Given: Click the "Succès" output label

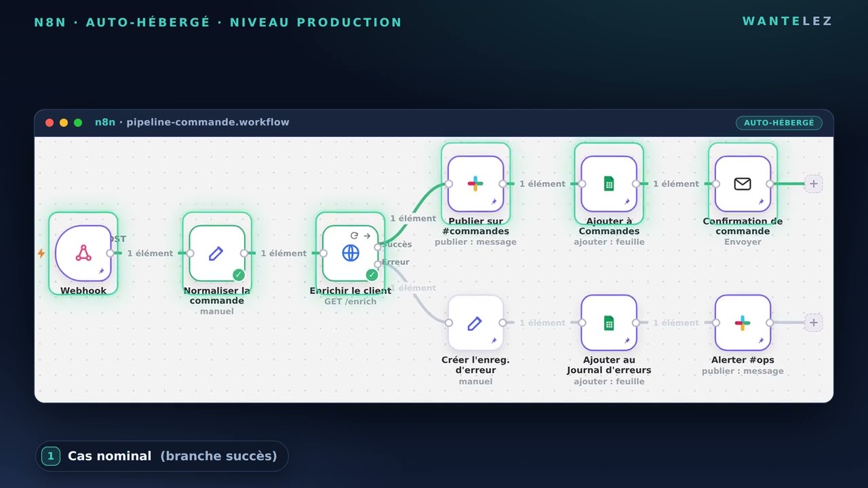Looking at the screenshot, I should pyautogui.click(x=397, y=245).
